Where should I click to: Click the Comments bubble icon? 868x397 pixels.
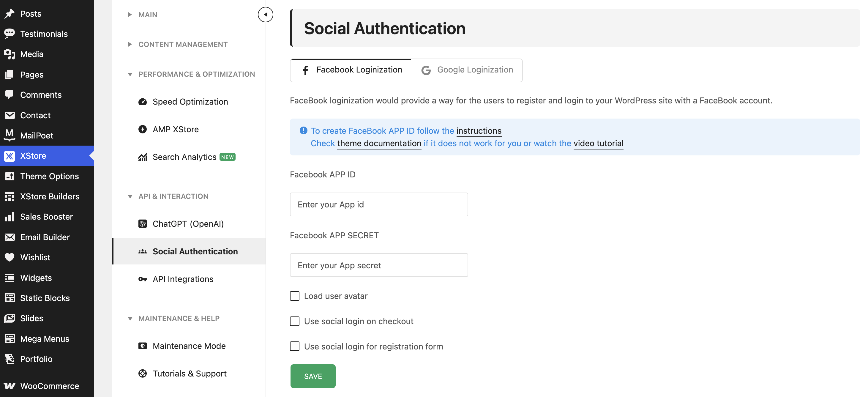10,95
